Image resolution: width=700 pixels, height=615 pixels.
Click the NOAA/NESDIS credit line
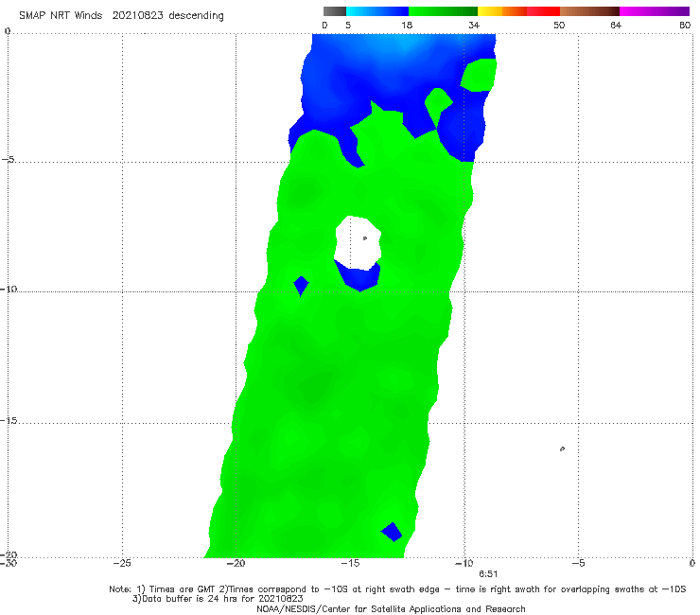coord(391,609)
